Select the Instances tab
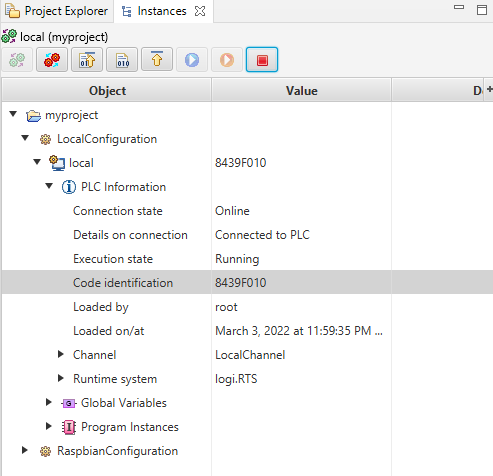This screenshot has height=476, width=493. pyautogui.click(x=155, y=11)
